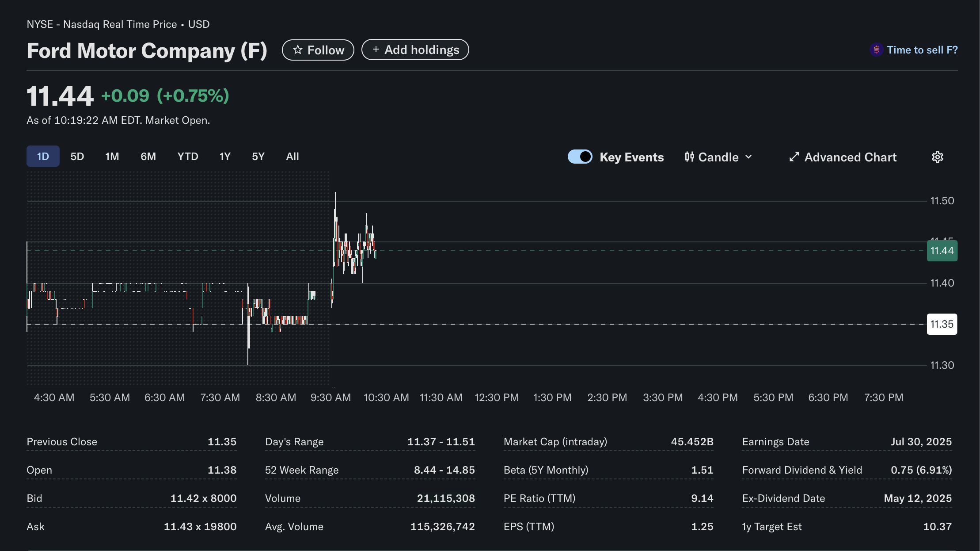Click the Day's Range value 11.37 - 11.51
Viewport: 980px width, 551px height.
(x=441, y=442)
